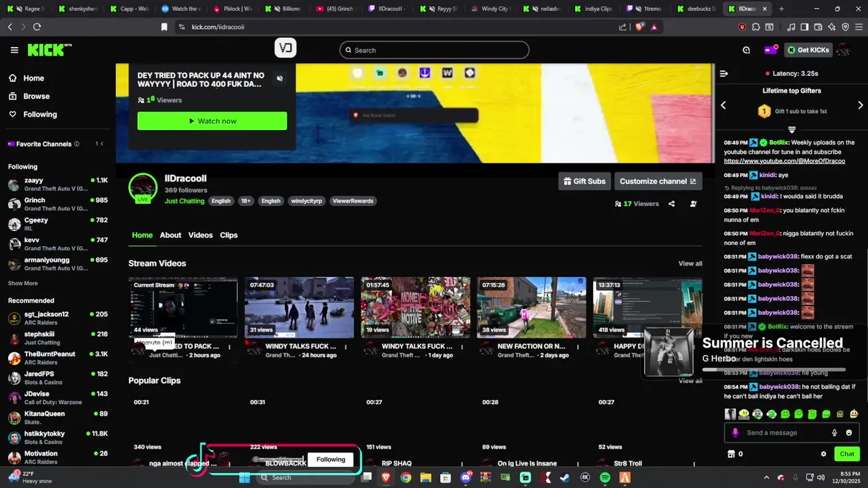
Task: Click the purple microphone chat identity icon
Action: point(735,432)
